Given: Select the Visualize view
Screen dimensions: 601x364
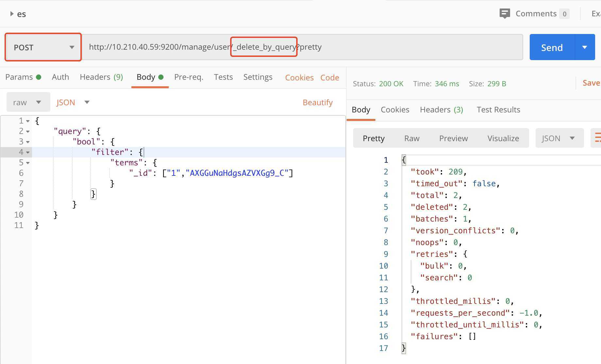Looking at the screenshot, I should [x=503, y=138].
